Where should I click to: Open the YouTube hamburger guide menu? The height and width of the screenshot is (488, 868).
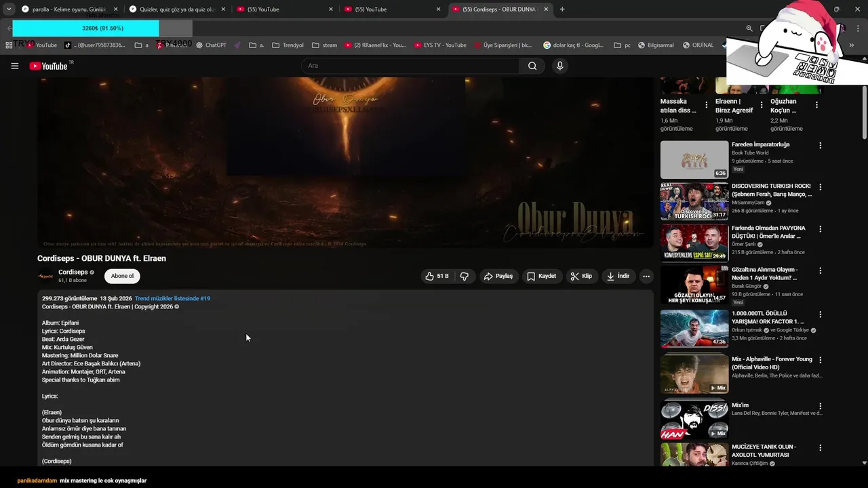pos(14,66)
